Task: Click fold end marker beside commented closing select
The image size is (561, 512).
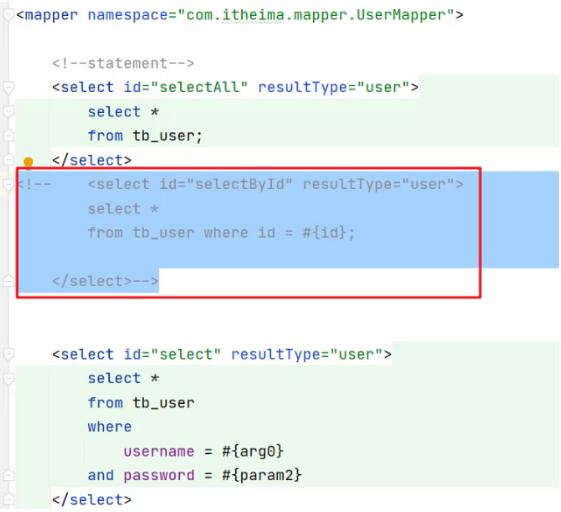Action: pyautogui.click(x=8, y=281)
